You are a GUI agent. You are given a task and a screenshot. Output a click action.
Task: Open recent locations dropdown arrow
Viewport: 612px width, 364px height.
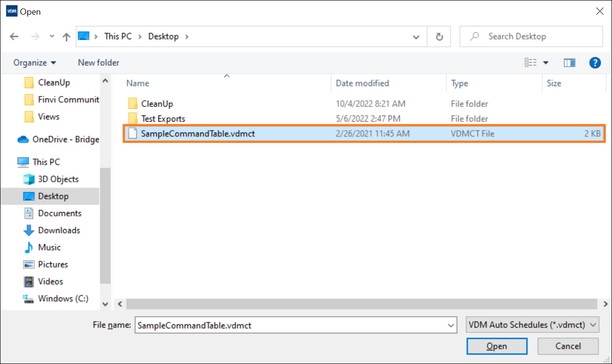click(52, 36)
